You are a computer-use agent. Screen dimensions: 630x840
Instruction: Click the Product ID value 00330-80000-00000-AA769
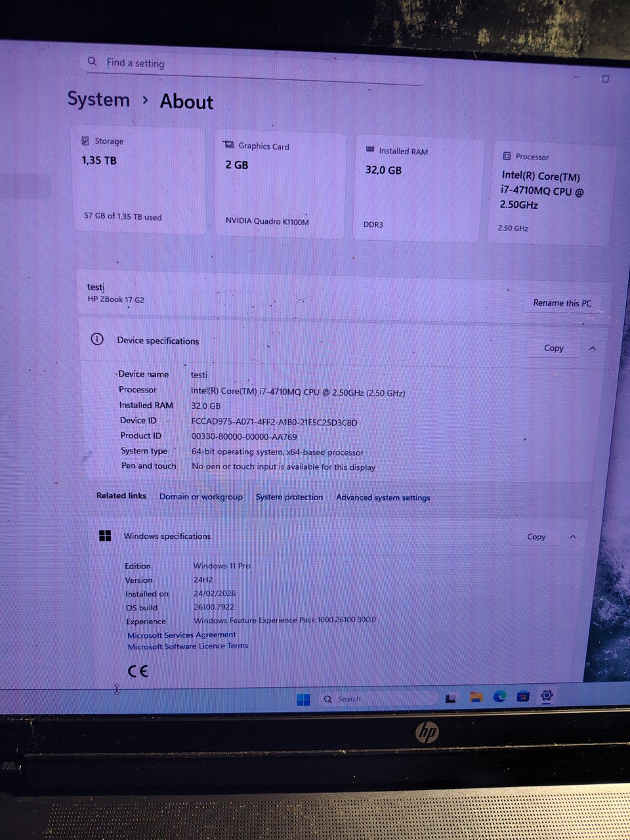pos(244,436)
